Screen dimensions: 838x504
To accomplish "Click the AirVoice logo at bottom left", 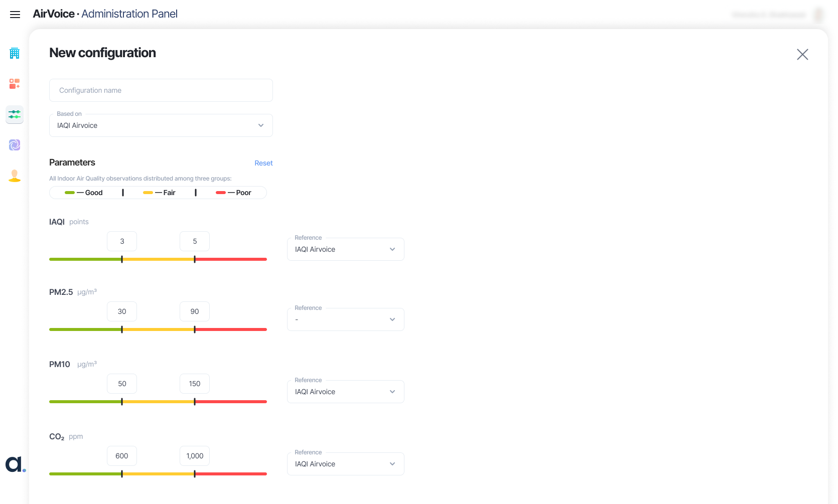I will [x=16, y=464].
